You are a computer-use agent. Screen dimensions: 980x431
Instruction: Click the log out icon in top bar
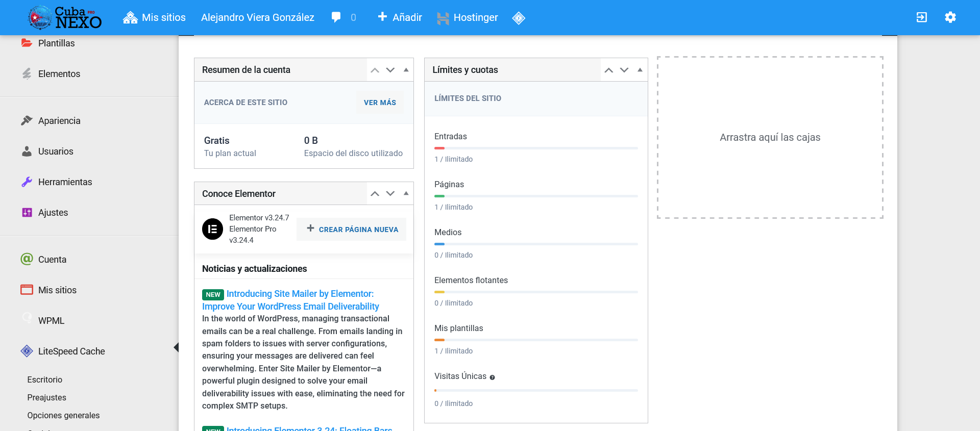(921, 17)
